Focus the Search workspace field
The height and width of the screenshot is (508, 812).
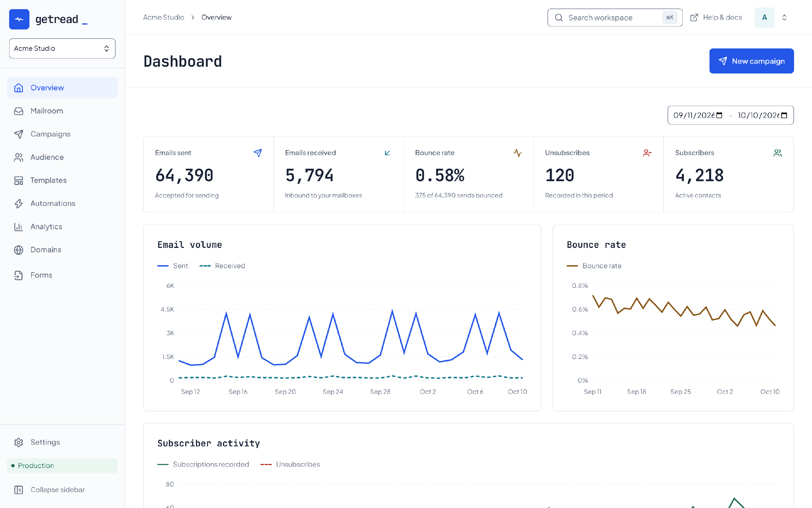[x=615, y=18]
